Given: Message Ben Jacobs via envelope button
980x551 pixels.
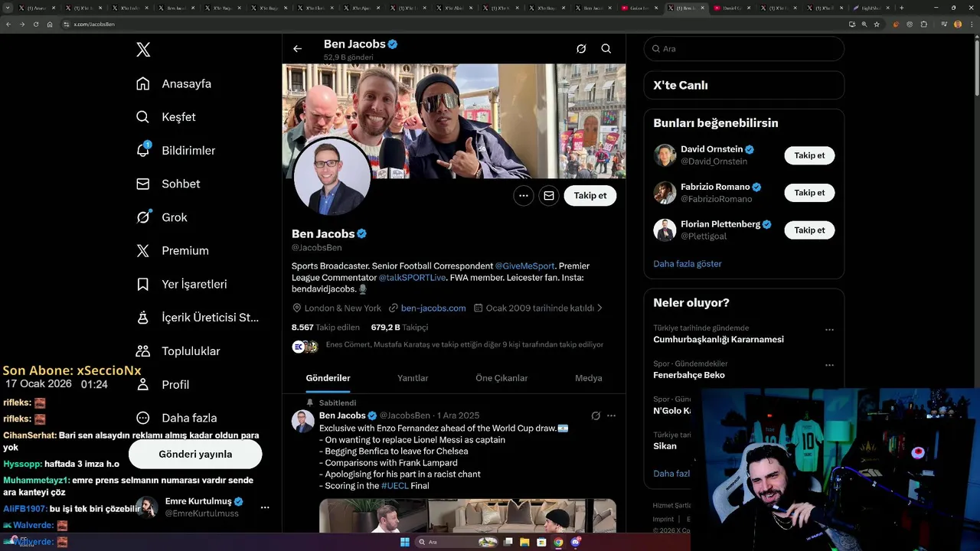Looking at the screenshot, I should tap(549, 196).
